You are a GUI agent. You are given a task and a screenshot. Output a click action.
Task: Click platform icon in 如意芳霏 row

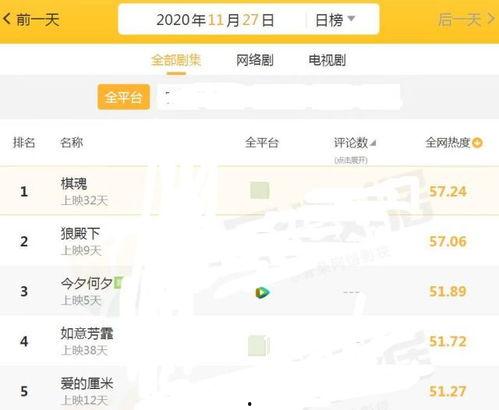tap(258, 345)
